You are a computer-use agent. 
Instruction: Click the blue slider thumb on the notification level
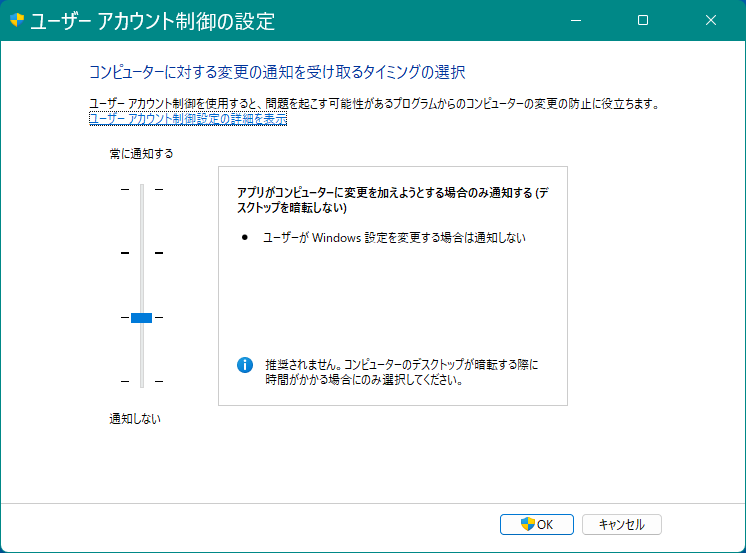pos(141,317)
